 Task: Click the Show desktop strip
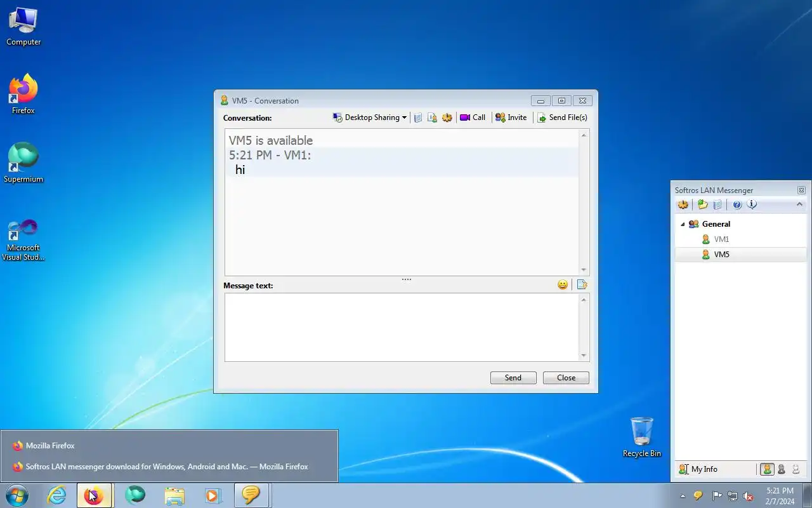(808, 495)
